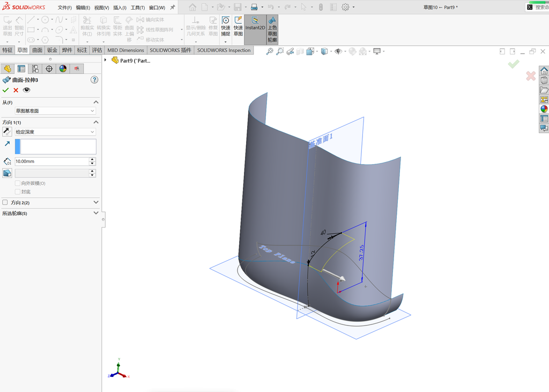Click the Previous View icon

(x=290, y=51)
